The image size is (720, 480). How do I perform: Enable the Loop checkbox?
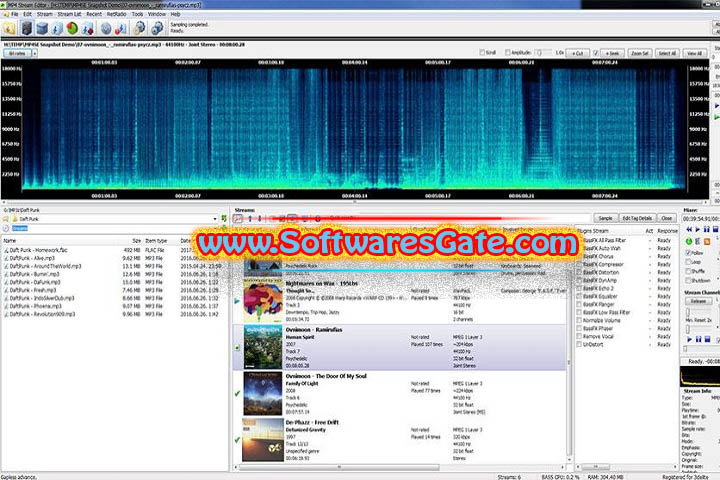click(x=688, y=262)
